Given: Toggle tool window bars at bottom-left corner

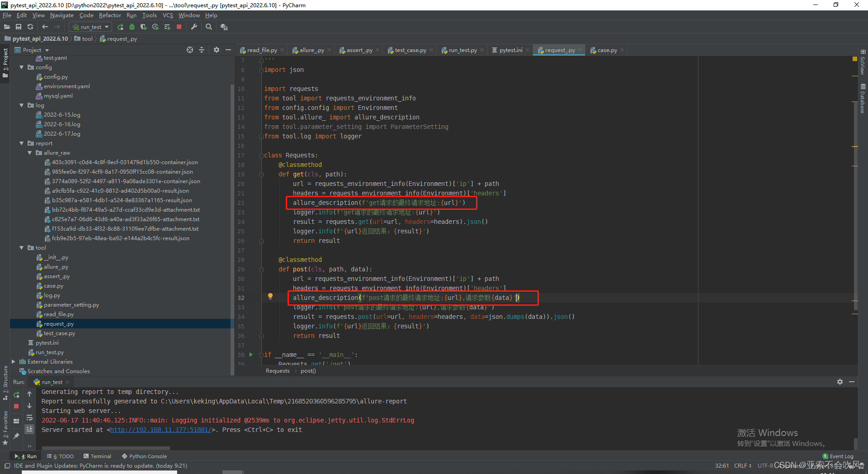Looking at the screenshot, I should tap(7, 466).
